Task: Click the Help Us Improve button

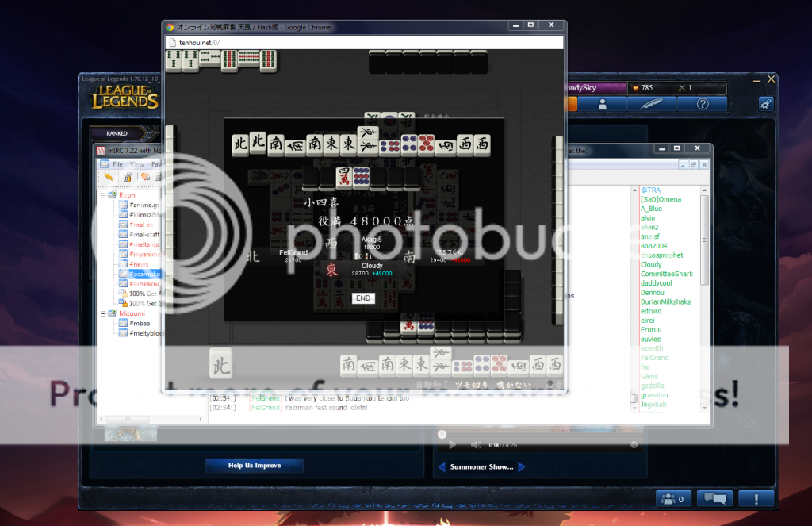Action: pos(254,466)
